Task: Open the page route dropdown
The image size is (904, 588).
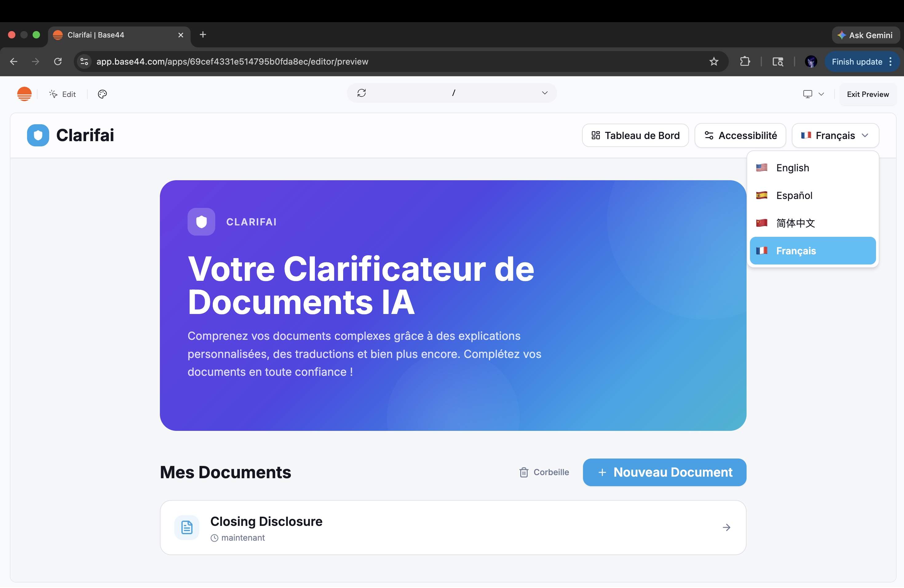Action: (544, 93)
